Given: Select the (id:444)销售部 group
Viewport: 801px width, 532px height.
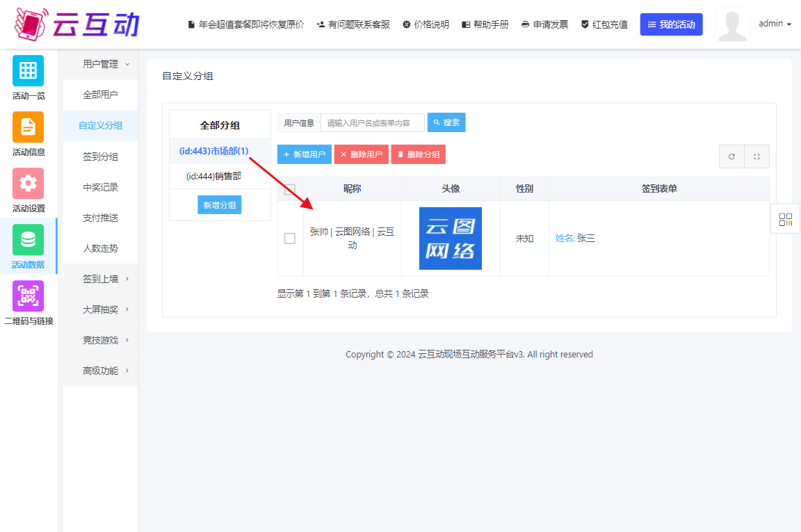Looking at the screenshot, I should tap(213, 177).
